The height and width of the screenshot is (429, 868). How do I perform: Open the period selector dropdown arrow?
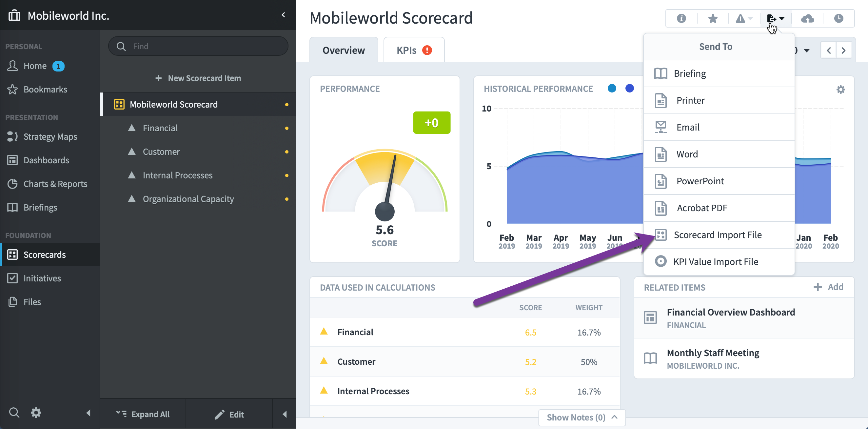pos(807,51)
